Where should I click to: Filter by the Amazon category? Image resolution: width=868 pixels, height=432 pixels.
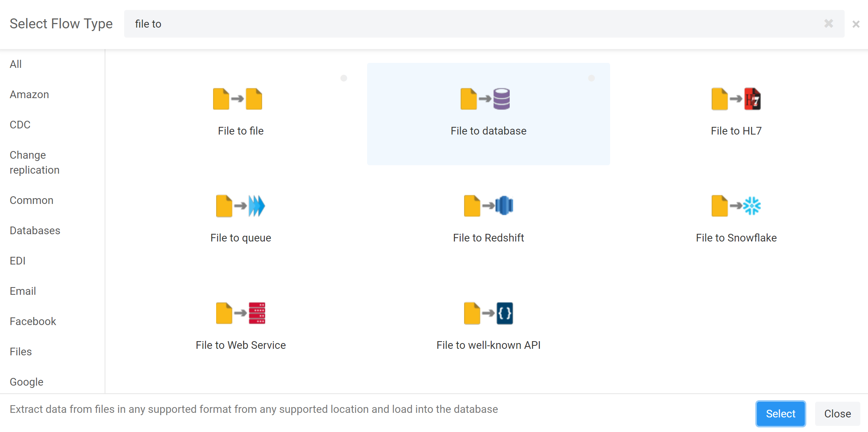tap(29, 94)
